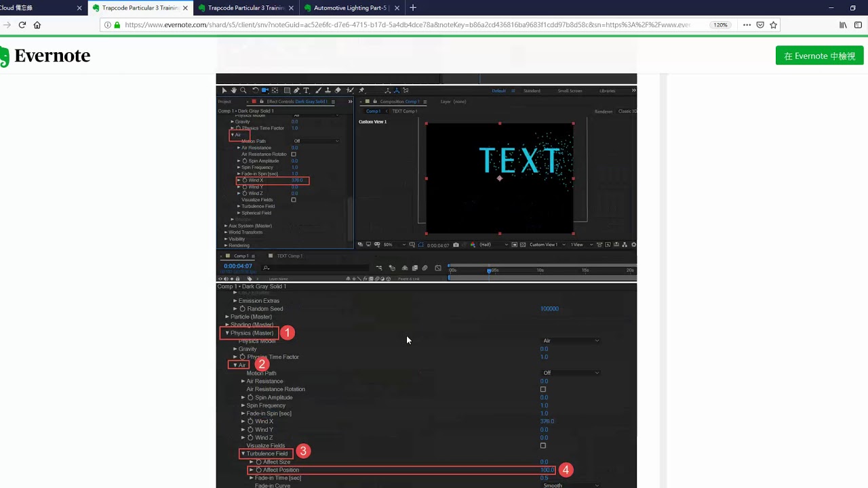Image resolution: width=868 pixels, height=488 pixels.
Task: Click the 120% zoom badge in address bar
Action: (720, 24)
